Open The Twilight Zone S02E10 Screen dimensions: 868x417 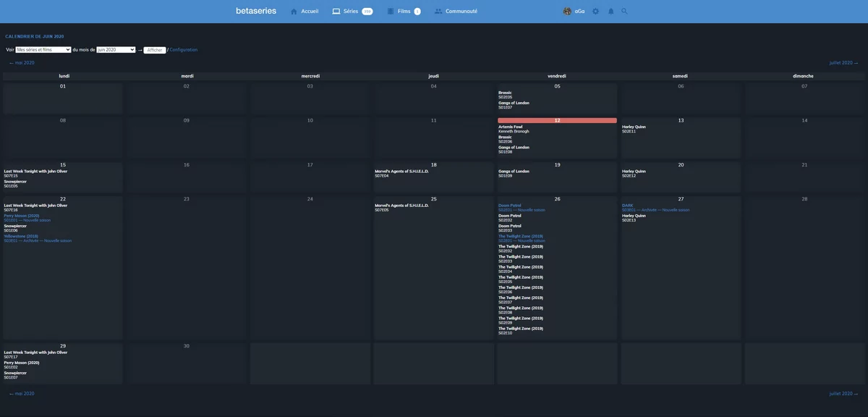(520, 331)
